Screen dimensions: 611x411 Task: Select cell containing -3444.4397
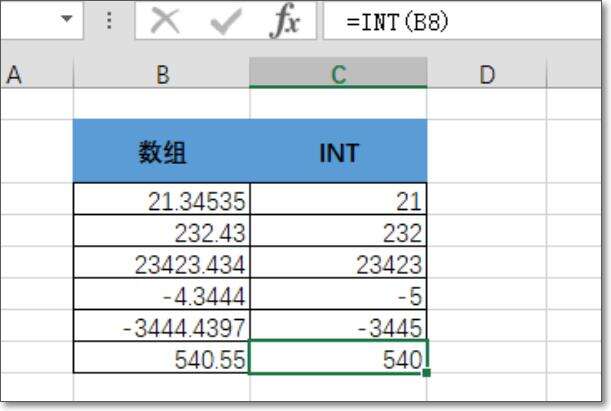coord(162,326)
